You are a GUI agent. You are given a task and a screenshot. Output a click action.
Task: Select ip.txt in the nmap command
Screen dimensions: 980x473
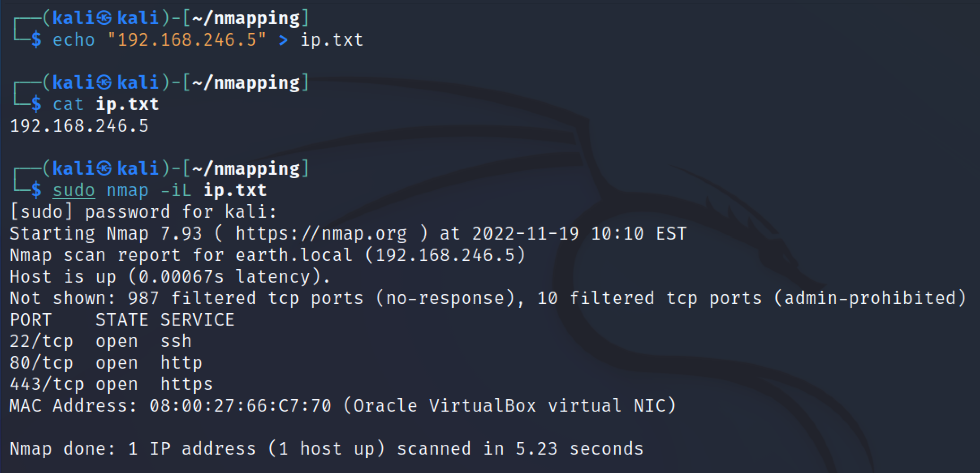235,191
